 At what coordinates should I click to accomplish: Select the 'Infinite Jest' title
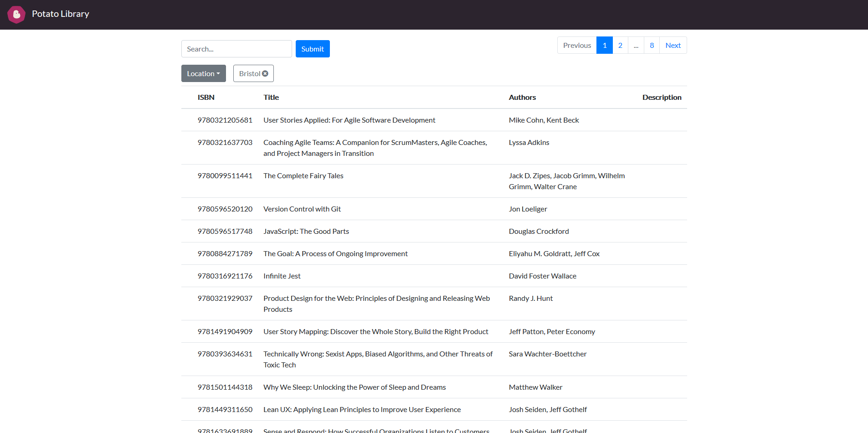282,276
